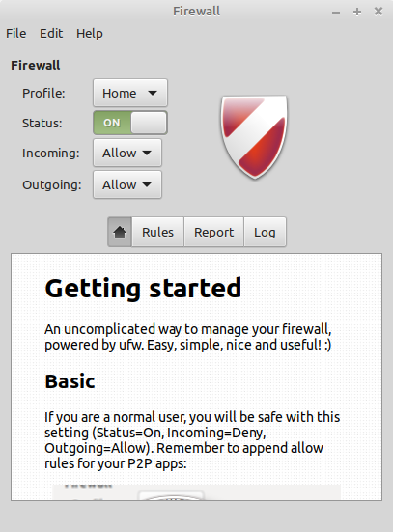
Task: Toggle the firewall Status switch off
Action: click(130, 123)
